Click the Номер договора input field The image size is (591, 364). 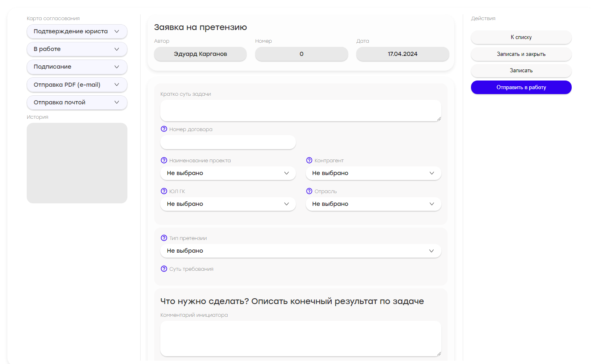tap(228, 142)
